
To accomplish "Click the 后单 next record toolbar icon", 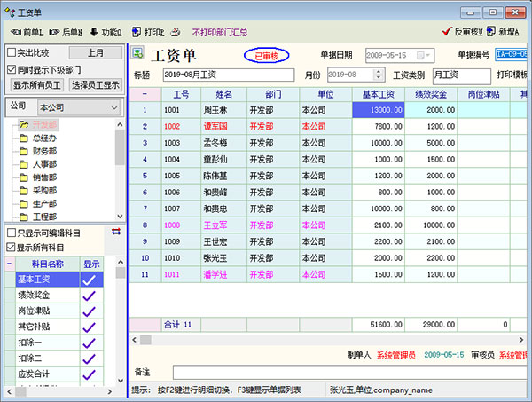I will tap(54, 31).
